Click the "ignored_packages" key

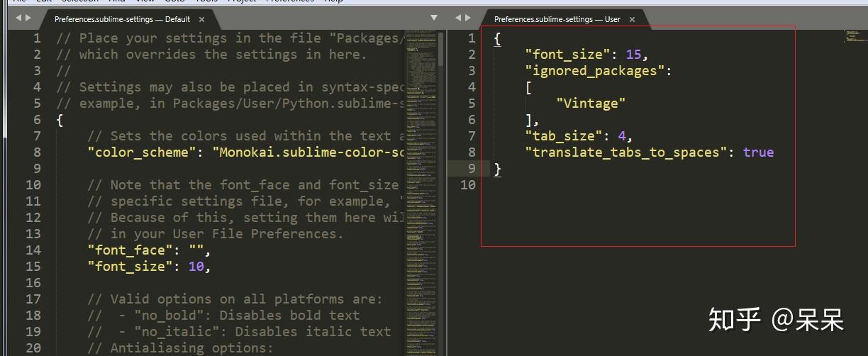tap(595, 70)
